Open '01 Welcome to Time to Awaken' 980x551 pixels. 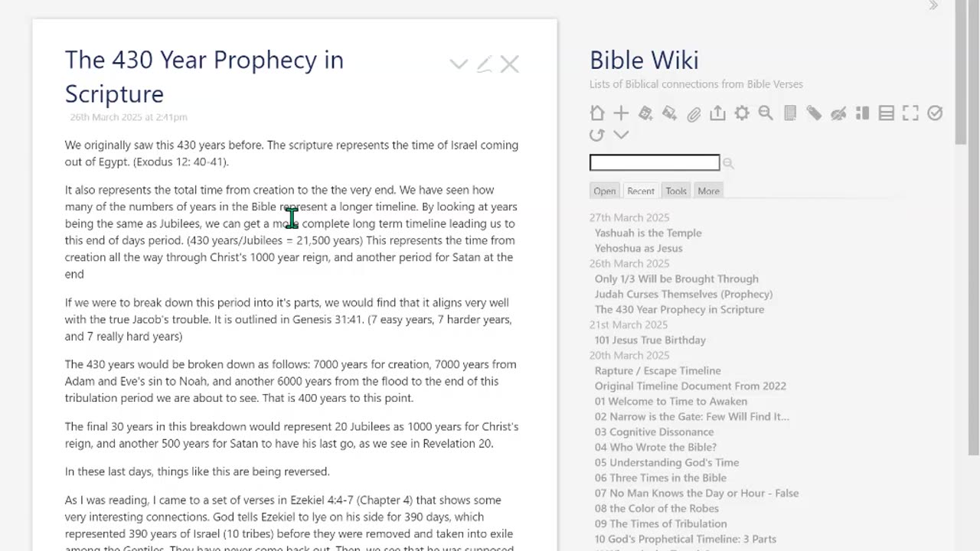point(671,401)
